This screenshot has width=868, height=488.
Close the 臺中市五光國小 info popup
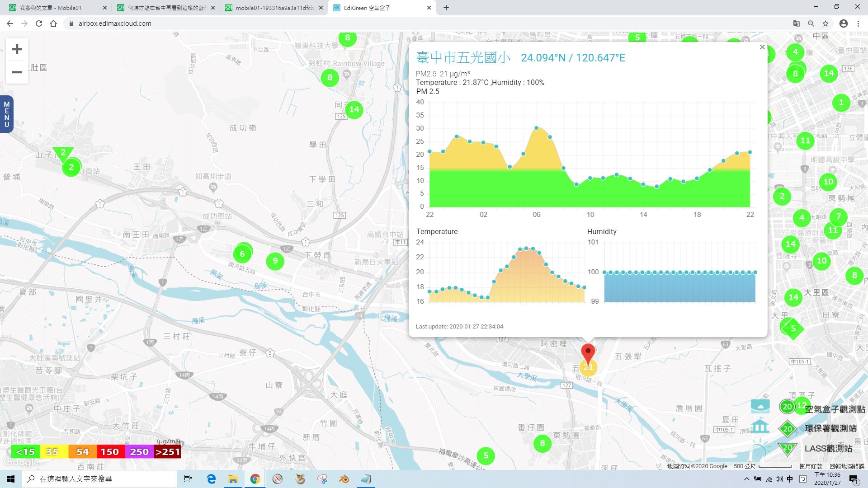tap(762, 47)
